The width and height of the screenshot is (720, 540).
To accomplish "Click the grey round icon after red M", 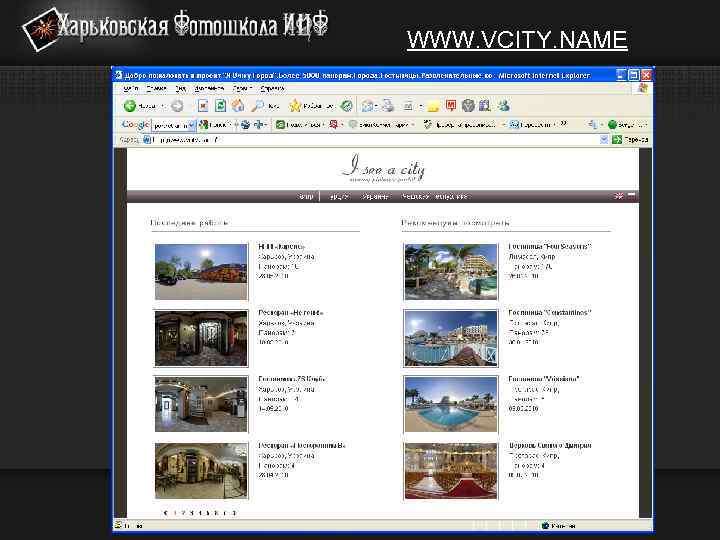I will (x=468, y=106).
